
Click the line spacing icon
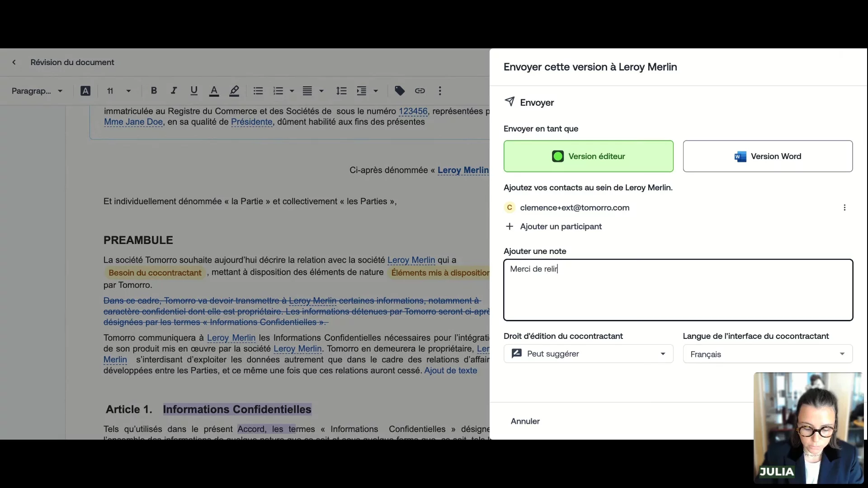click(341, 91)
